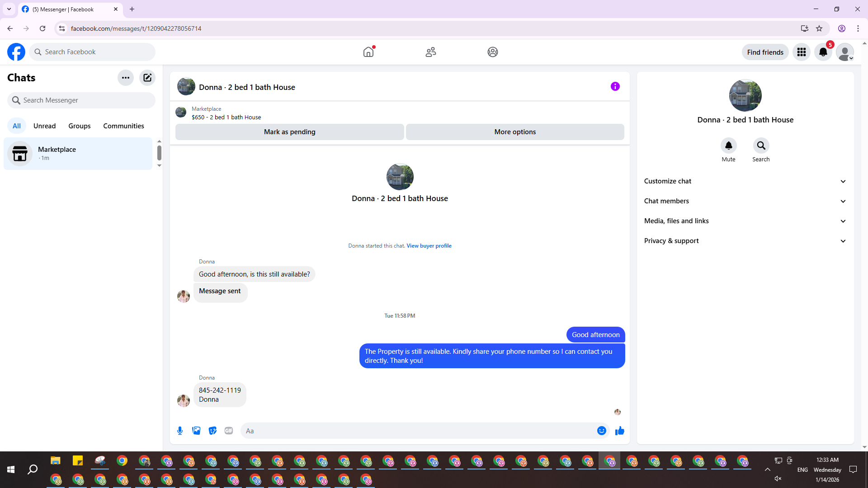Click the chat list scrollbar thumb
This screenshot has width=868, height=488.
tap(159, 153)
